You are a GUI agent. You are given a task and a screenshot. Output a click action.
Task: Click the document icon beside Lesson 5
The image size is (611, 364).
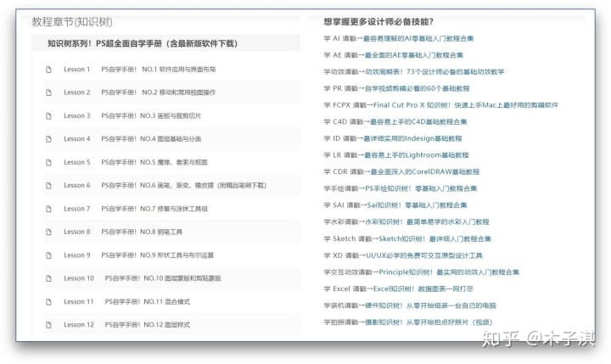pyautogui.click(x=48, y=162)
